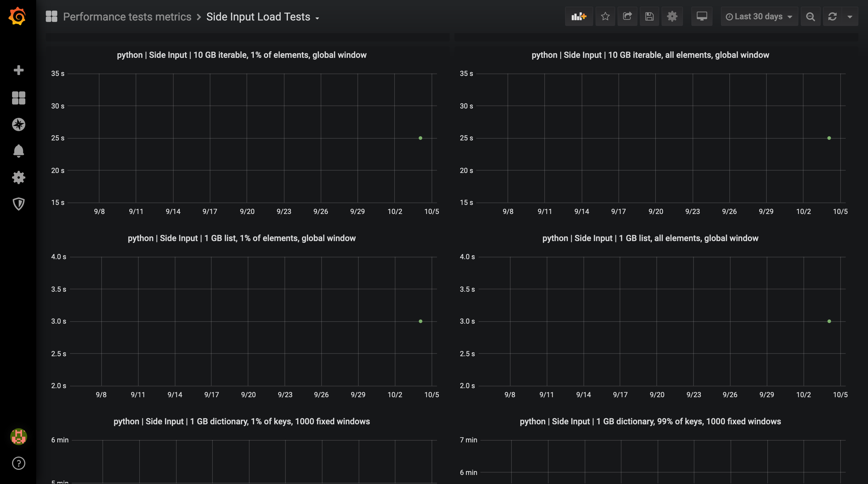Open Server Admin via the shield icon
The width and height of the screenshot is (868, 484).
pos(18,204)
